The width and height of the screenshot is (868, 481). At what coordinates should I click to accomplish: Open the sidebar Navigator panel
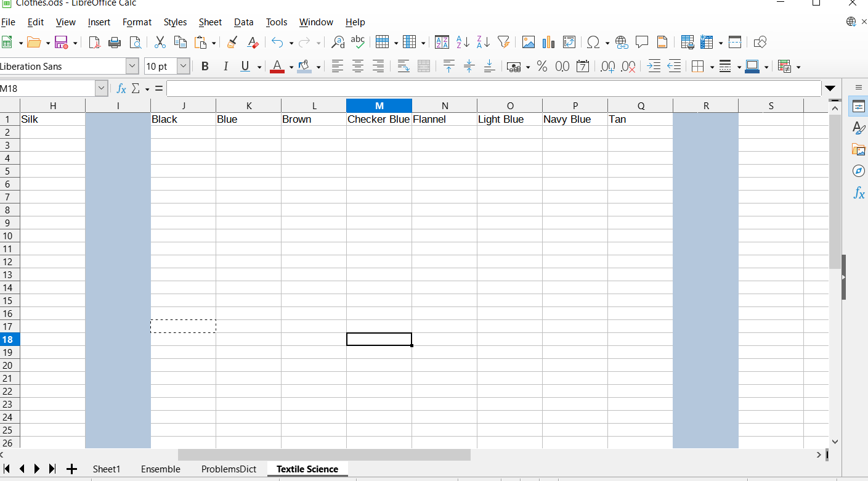click(x=859, y=171)
